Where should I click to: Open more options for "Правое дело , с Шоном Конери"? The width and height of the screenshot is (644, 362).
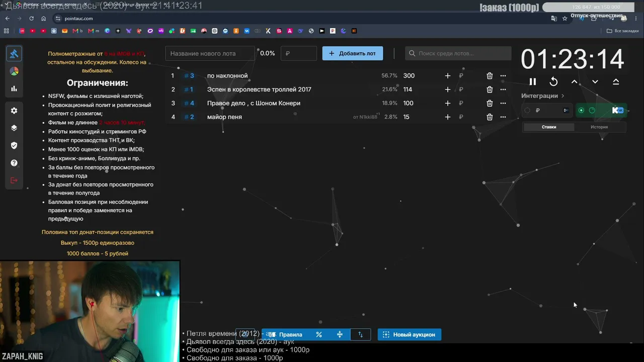coord(503,103)
